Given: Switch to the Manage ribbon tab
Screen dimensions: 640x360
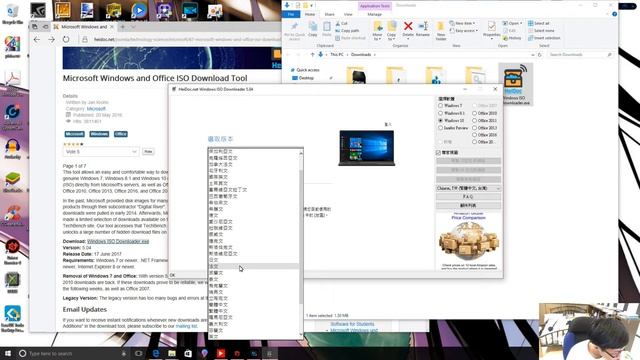Looking at the screenshot, I should tap(374, 14).
